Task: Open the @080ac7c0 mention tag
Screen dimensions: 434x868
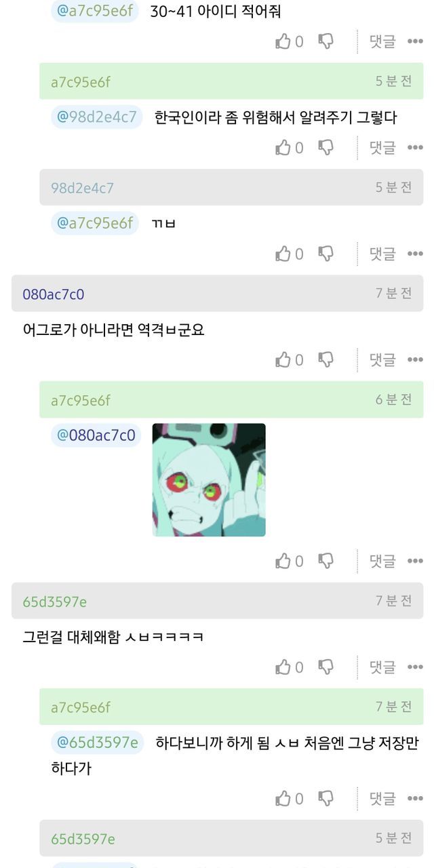Action: tap(96, 435)
